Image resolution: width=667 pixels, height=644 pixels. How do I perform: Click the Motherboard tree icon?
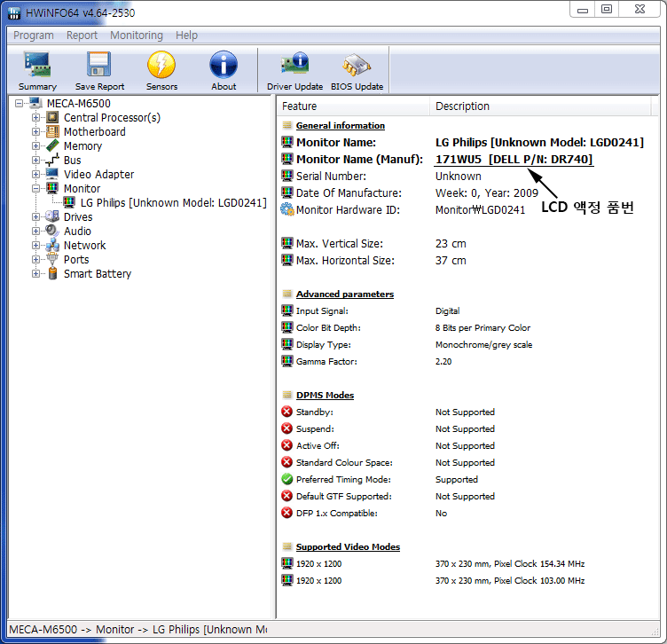click(52, 131)
